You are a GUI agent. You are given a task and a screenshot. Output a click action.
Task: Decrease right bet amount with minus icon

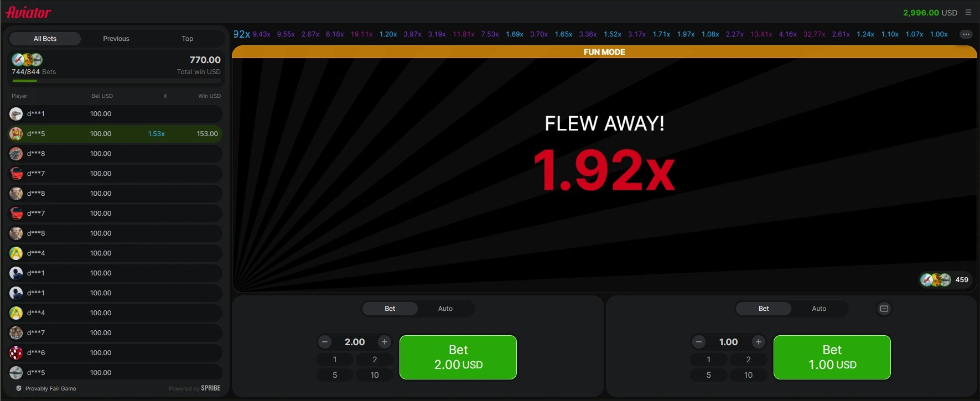pyautogui.click(x=699, y=342)
